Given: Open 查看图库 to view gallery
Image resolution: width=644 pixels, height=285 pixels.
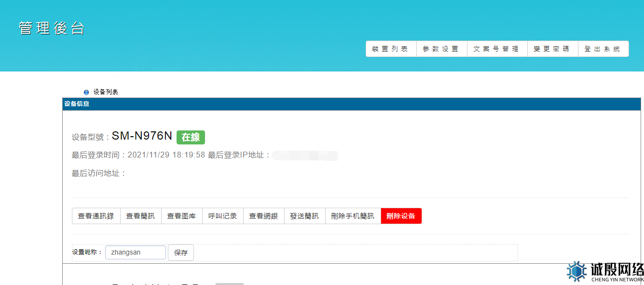Looking at the screenshot, I should pos(182,216).
